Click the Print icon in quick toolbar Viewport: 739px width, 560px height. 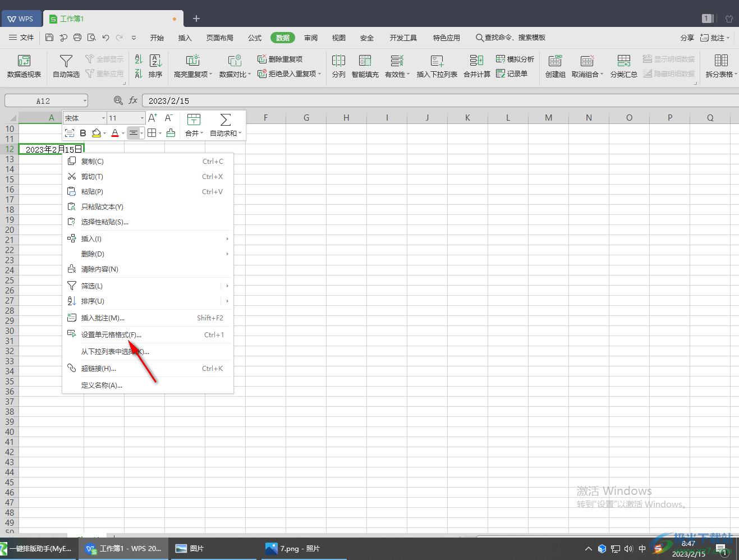point(77,38)
